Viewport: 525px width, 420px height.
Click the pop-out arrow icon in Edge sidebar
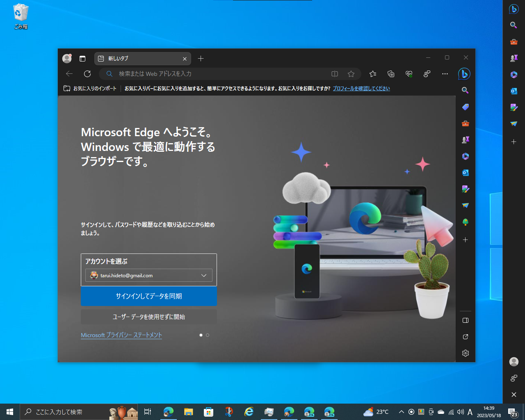coord(465,337)
